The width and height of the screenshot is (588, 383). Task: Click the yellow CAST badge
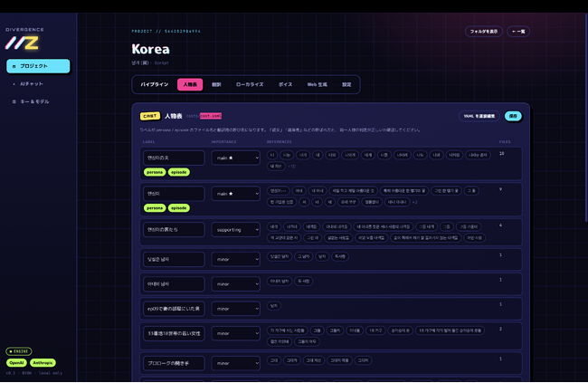click(x=150, y=116)
